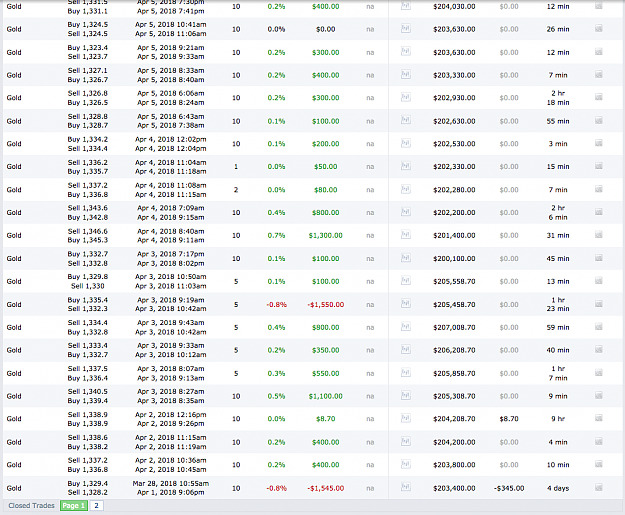The height and width of the screenshot is (515, 625).
Task: Open chart icon for the $202,280.00 balance row
Action: 406,189
